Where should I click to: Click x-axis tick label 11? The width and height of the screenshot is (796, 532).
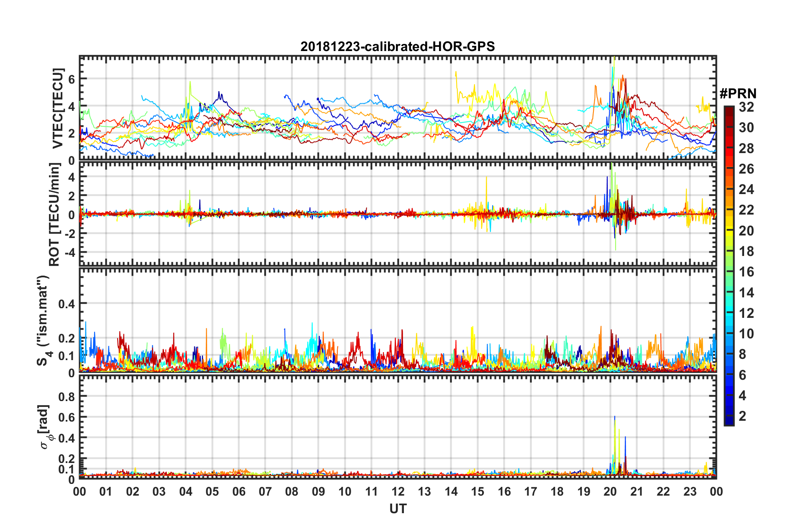372,491
